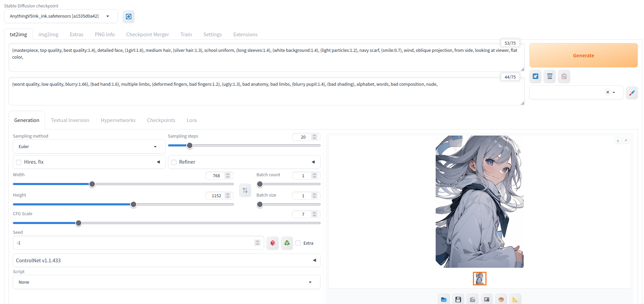Click the clipboard apply styles icon
Image resolution: width=644 pixels, height=304 pixels.
564,77
